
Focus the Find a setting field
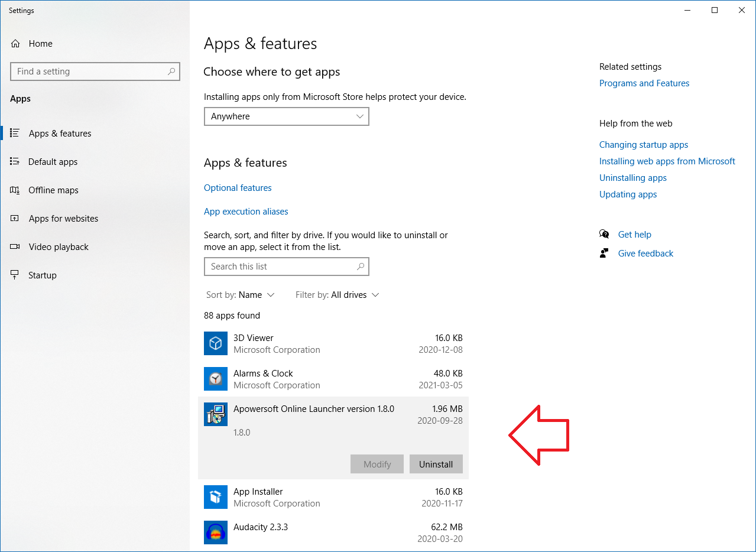95,72
